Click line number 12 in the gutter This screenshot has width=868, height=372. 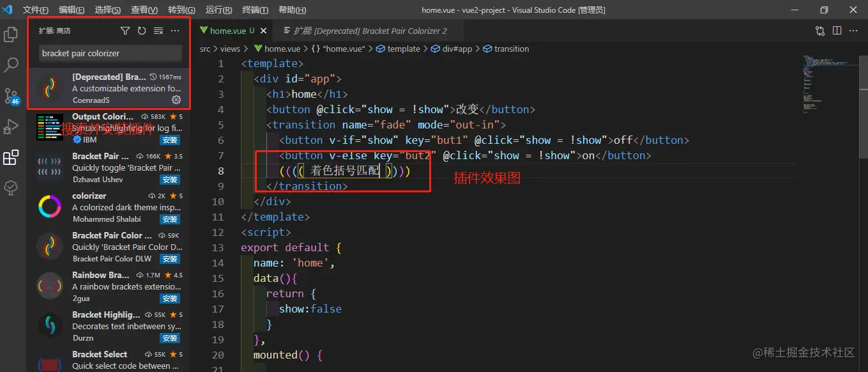coord(217,232)
